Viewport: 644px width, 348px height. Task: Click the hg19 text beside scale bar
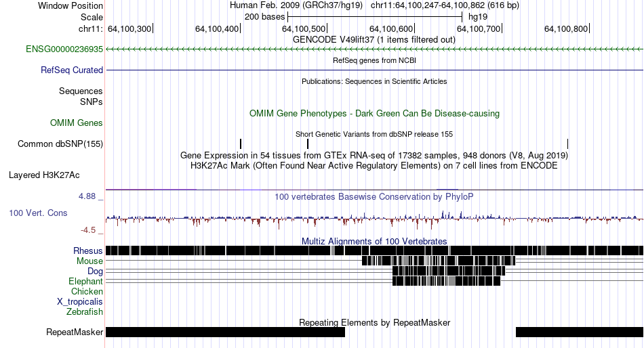click(x=478, y=17)
